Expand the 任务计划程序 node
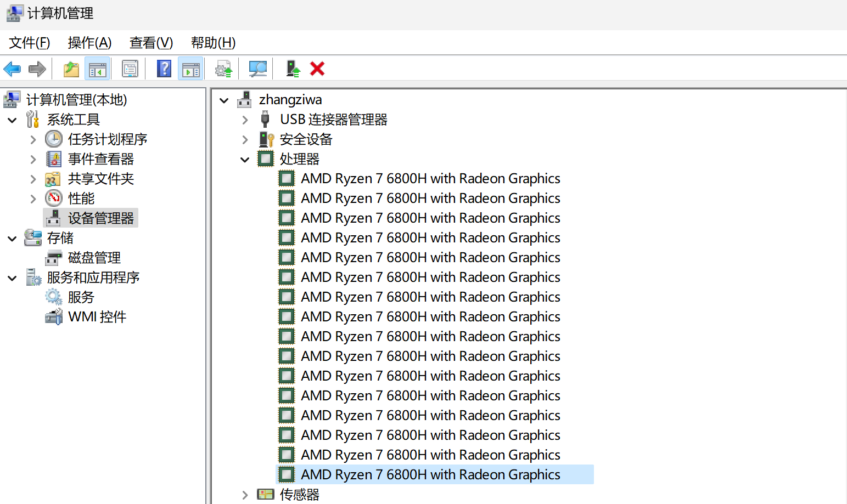This screenshot has width=847, height=504. tap(33, 140)
